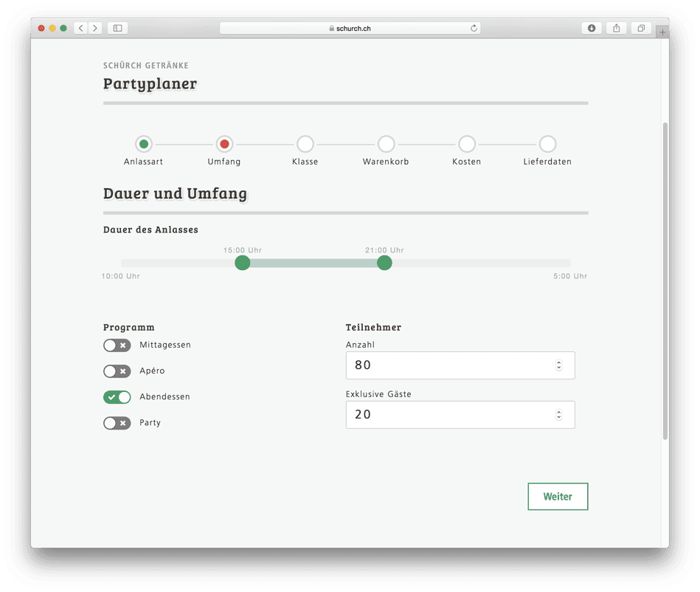Switch on the Party toggle
Screen dimensions: 700x592
click(x=117, y=423)
